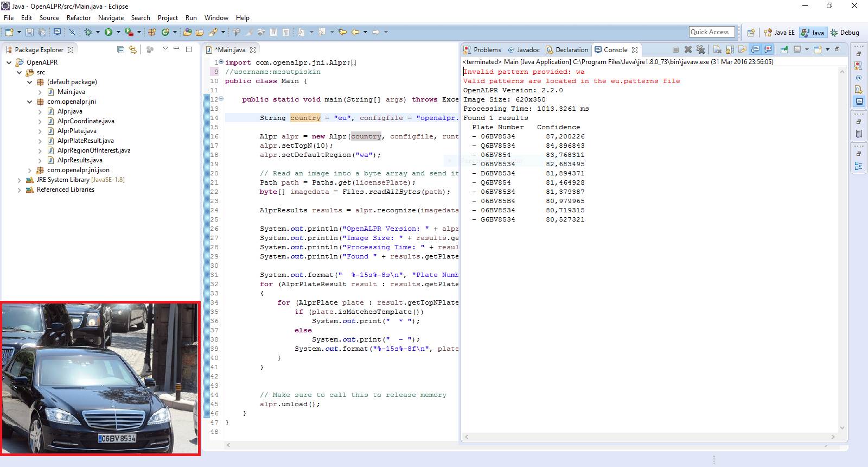This screenshot has height=467, width=868.
Task: Open the Refactor menu
Action: click(79, 18)
